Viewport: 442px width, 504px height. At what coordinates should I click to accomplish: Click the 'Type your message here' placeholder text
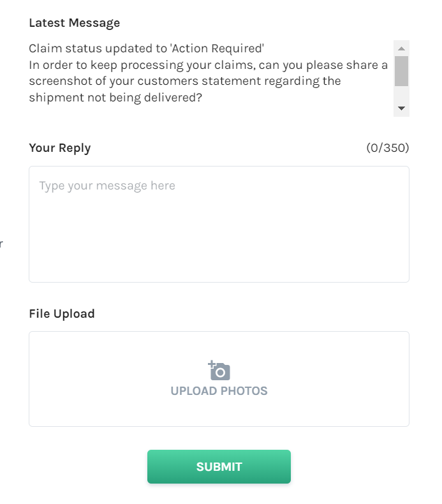tap(107, 186)
